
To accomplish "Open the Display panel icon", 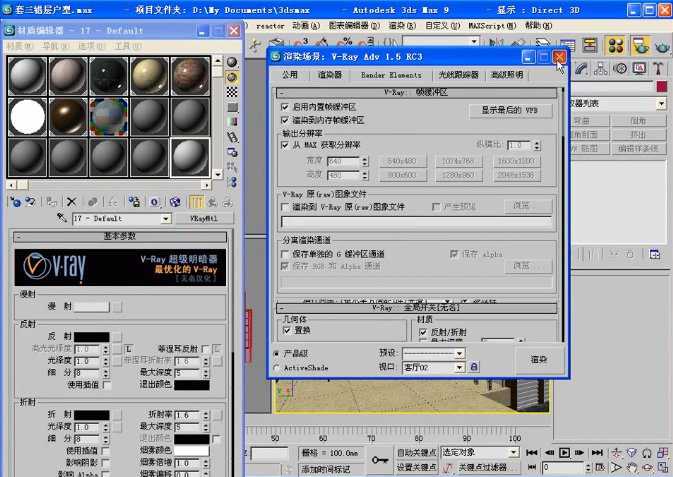I will [639, 68].
